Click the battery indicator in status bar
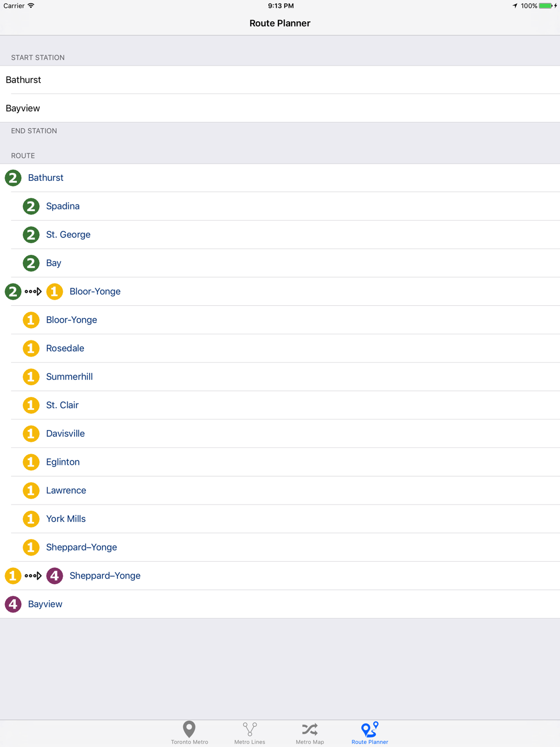560x747 pixels. pos(547,6)
